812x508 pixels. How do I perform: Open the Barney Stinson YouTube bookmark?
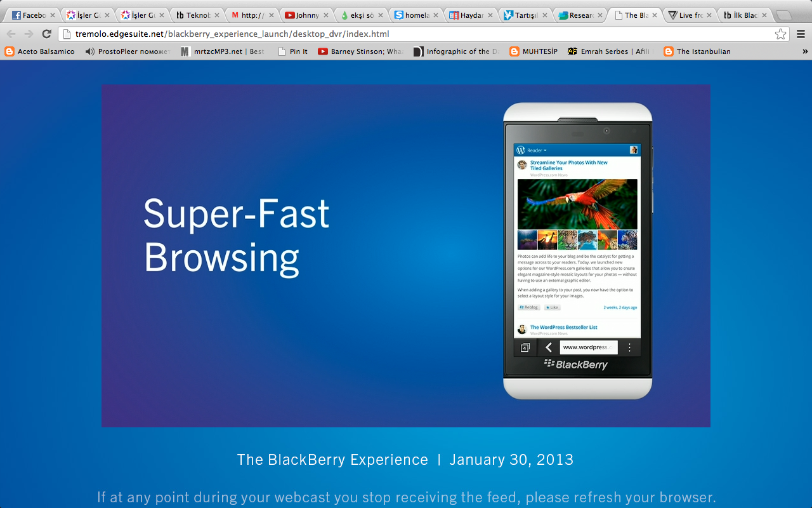pyautogui.click(x=360, y=51)
